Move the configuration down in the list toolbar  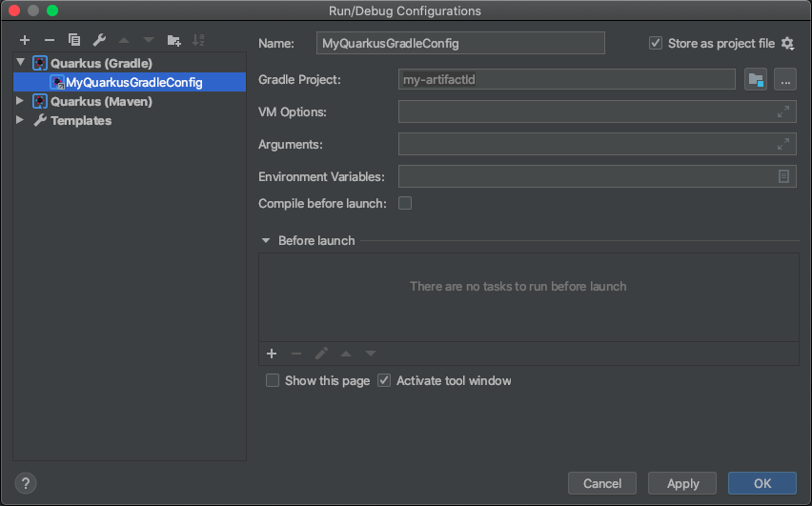coord(149,40)
